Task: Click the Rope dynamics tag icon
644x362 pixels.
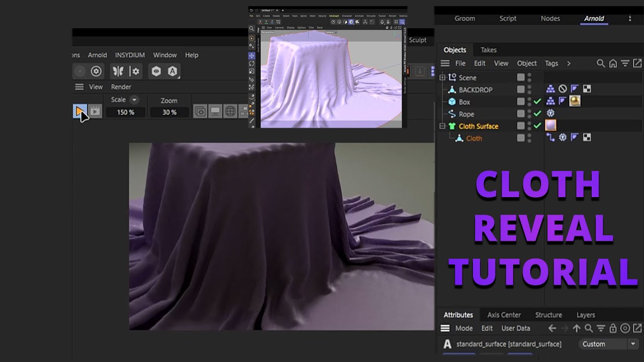Action: (550, 114)
